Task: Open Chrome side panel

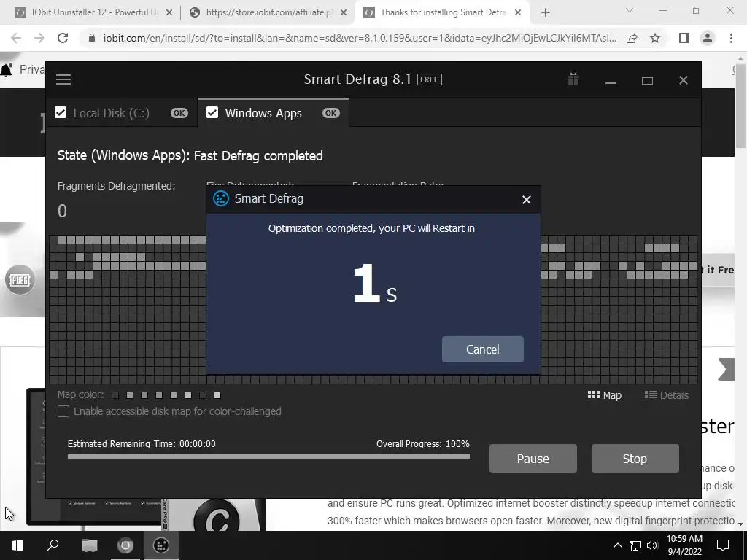Action: (684, 38)
